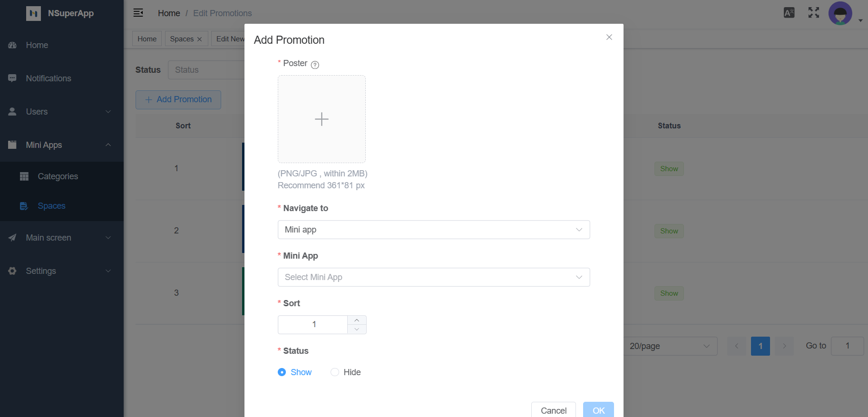This screenshot has width=868, height=417.
Task: Toggle the sidebar collapse hamburger icon
Action: 138,13
